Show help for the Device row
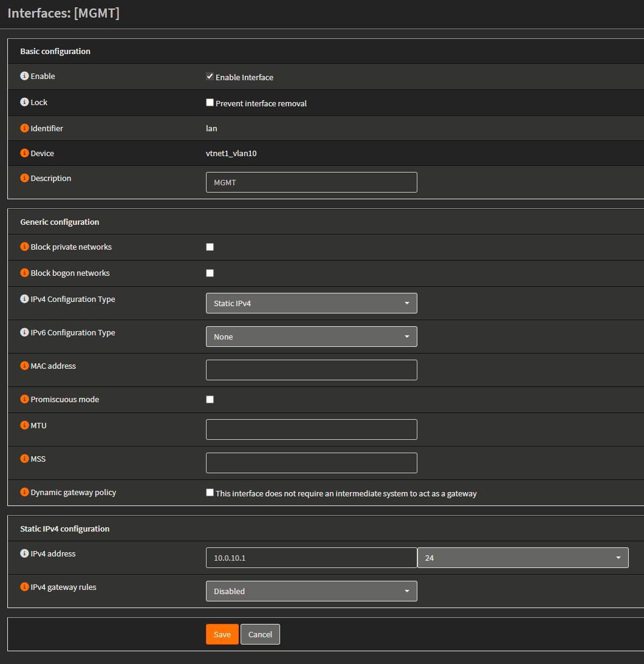 (24, 153)
